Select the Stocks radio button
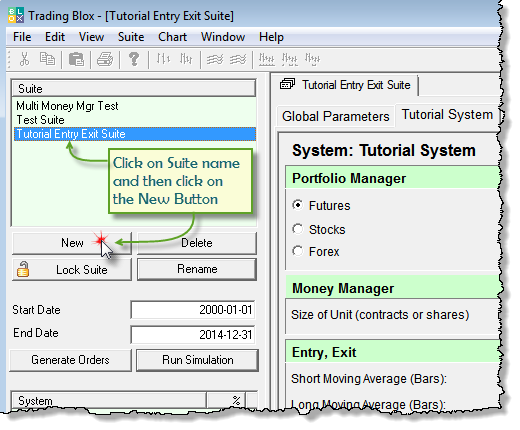The height and width of the screenshot is (430, 520). [298, 229]
